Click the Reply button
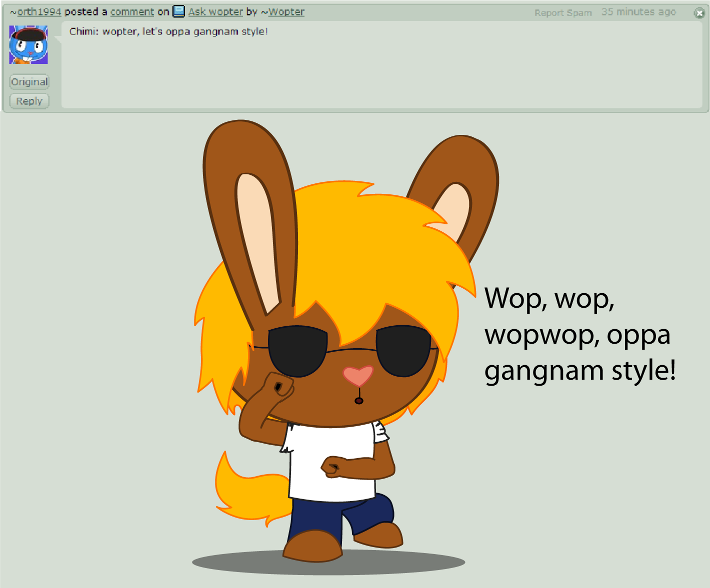 (29, 101)
